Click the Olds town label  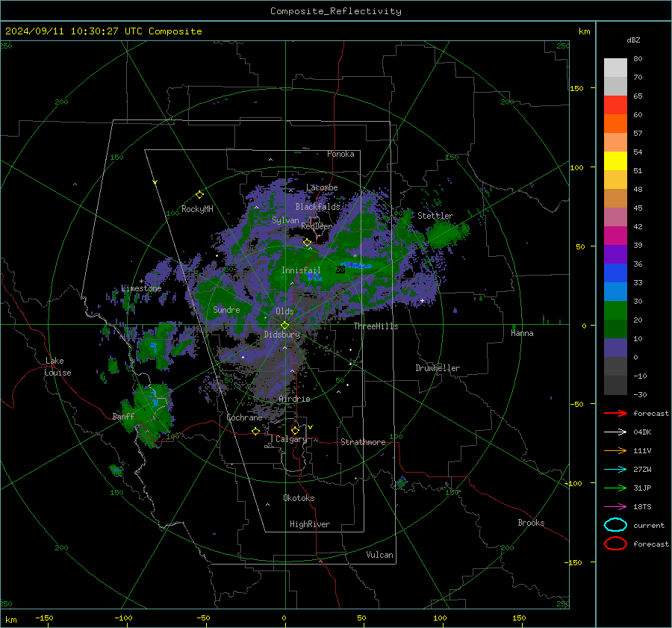coord(284,311)
